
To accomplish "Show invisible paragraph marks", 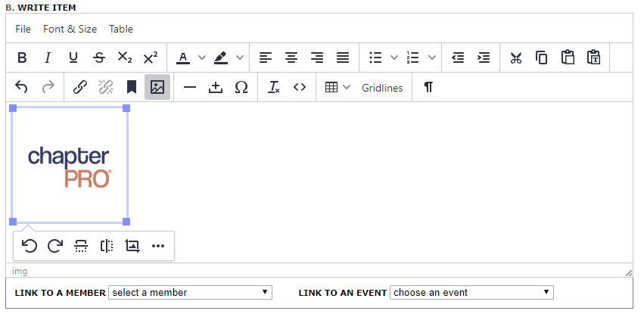I will coord(428,88).
